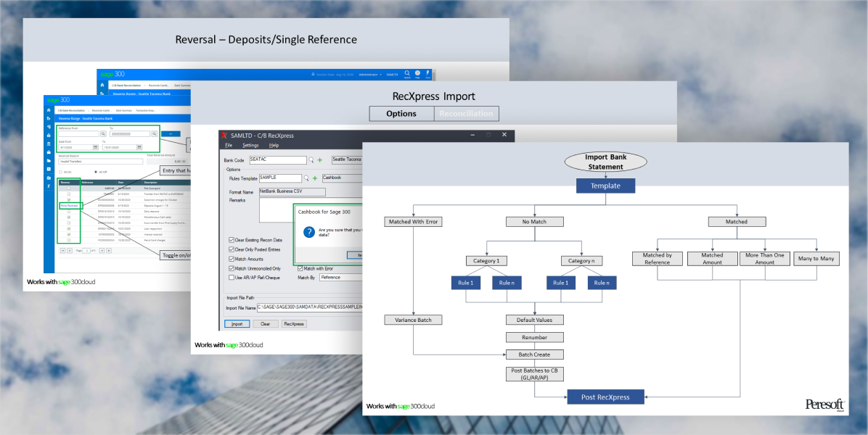Open the File menu in RecXpress
This screenshot has width=868, height=435.
click(x=229, y=146)
